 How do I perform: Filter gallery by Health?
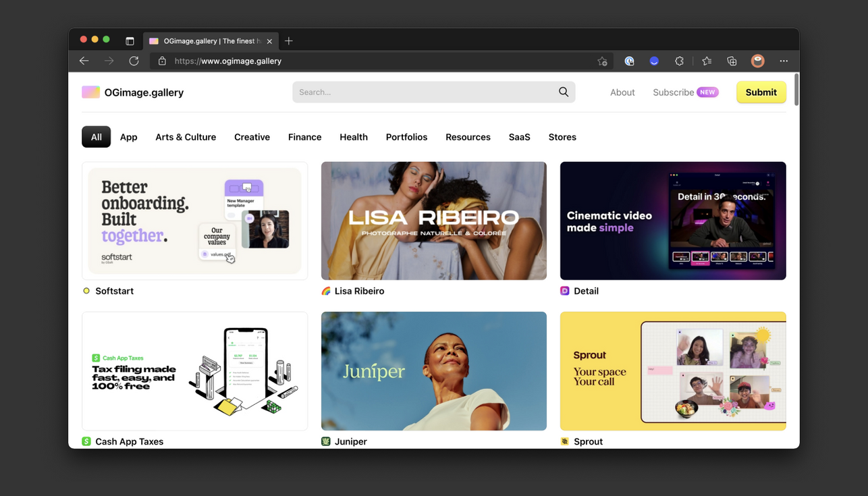click(x=354, y=137)
